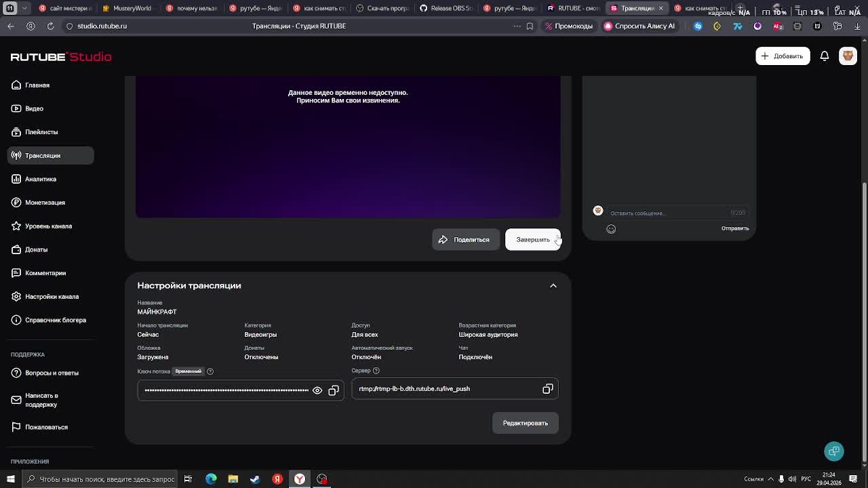The image size is (868, 488).
Task: Close the Трансляции browser tab
Action: click(x=660, y=8)
